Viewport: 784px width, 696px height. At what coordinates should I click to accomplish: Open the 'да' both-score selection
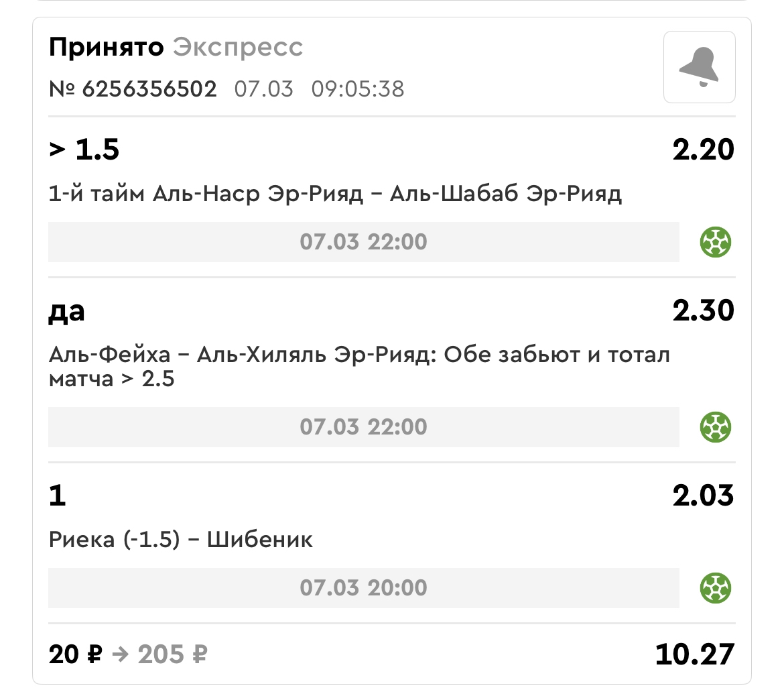coord(66,311)
